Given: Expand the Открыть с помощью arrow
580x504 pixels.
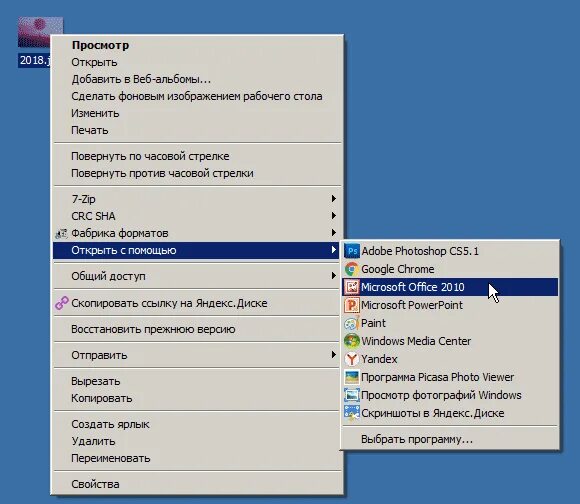Looking at the screenshot, I should tap(333, 250).
